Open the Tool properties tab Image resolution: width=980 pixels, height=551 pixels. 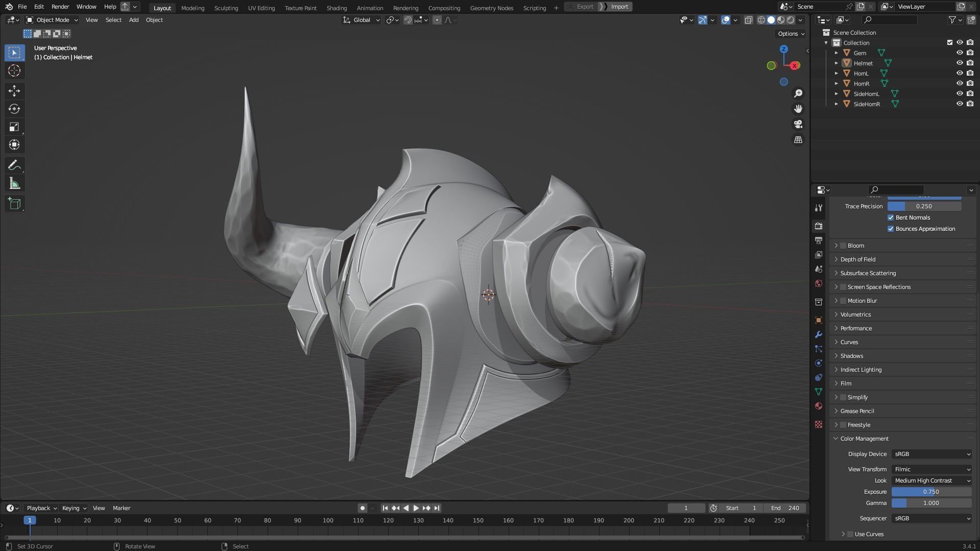pyautogui.click(x=819, y=208)
